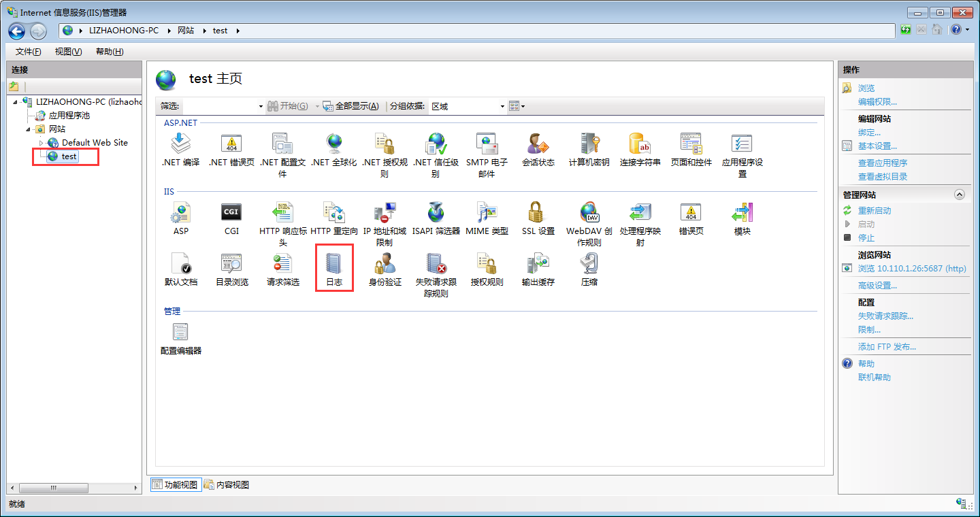Open dropdown arrow beside the help icon
The image size is (980, 517).
click(x=967, y=30)
